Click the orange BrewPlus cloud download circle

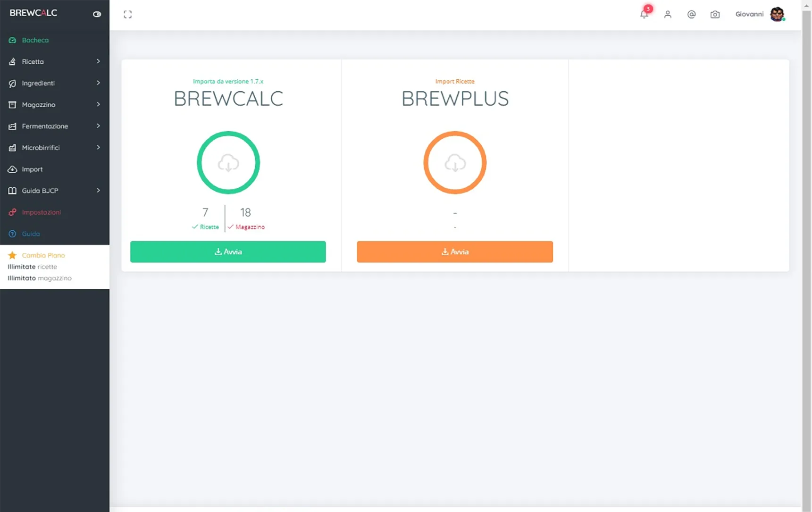coord(455,163)
